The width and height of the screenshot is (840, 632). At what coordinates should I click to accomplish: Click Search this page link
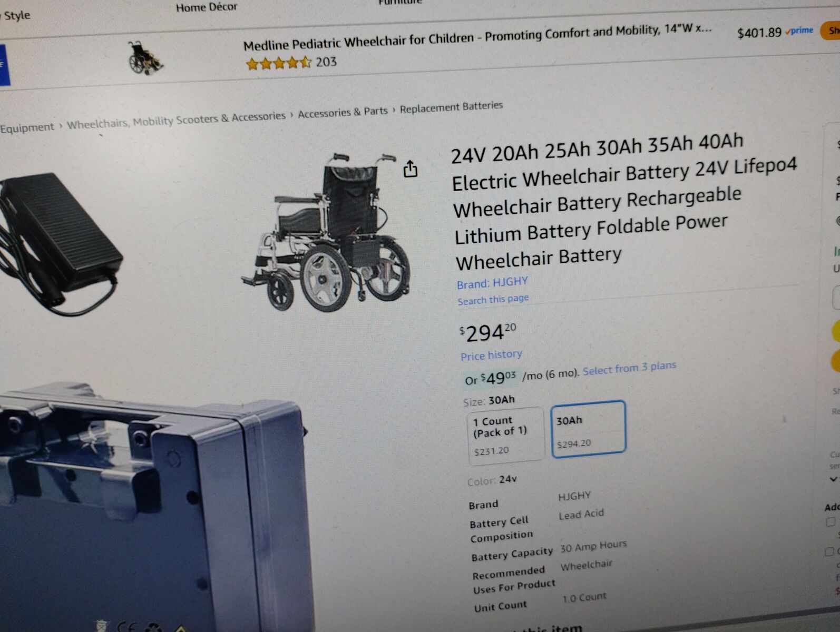pyautogui.click(x=493, y=300)
